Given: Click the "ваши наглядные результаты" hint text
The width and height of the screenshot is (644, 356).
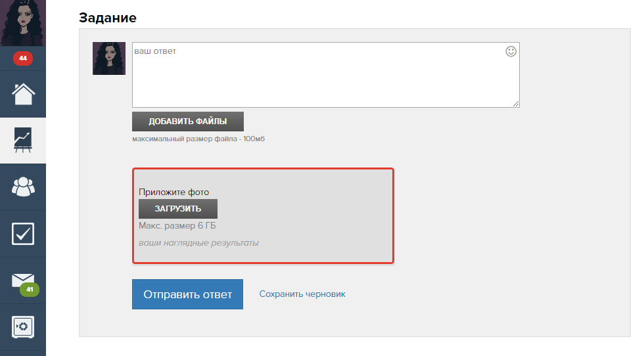Looking at the screenshot, I should (198, 243).
